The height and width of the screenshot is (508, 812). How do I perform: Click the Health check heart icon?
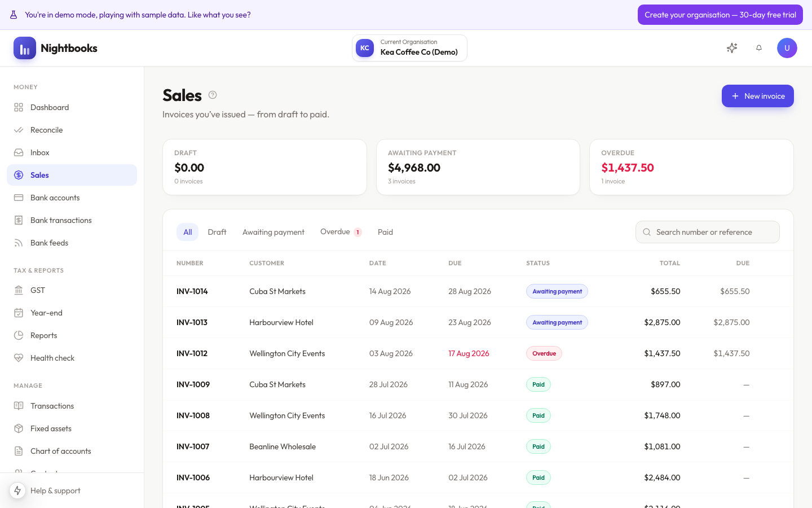point(19,358)
